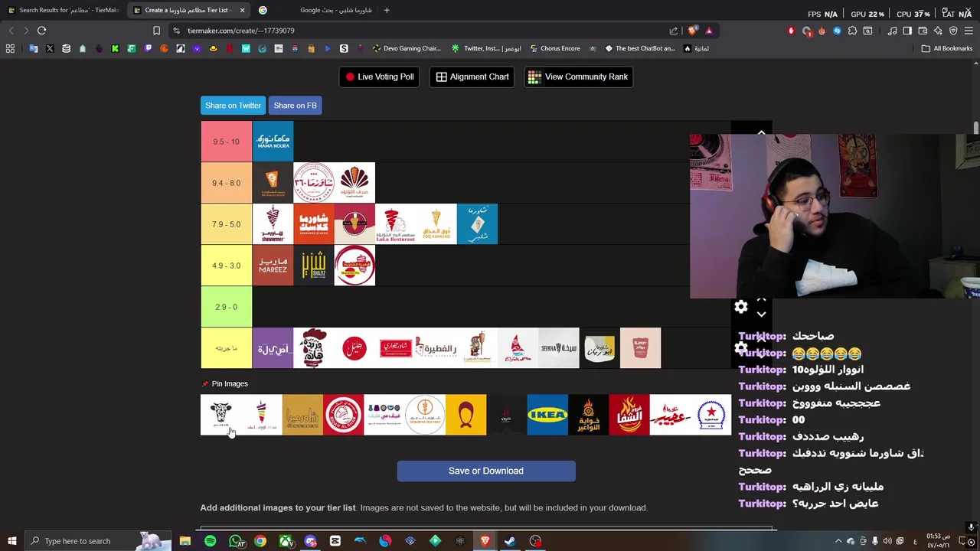The width and height of the screenshot is (980, 551).
Task: Share the tier list on FB
Action: click(x=295, y=106)
